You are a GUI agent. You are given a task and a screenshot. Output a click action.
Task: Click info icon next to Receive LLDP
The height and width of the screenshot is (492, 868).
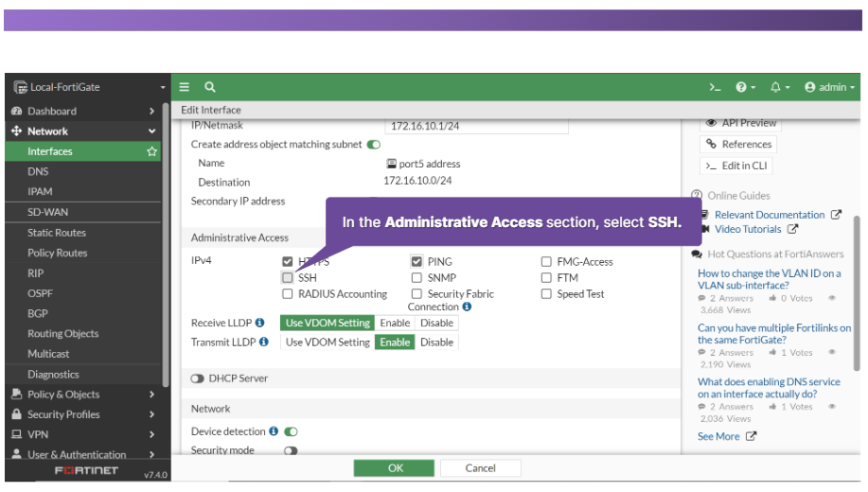pyautogui.click(x=259, y=323)
